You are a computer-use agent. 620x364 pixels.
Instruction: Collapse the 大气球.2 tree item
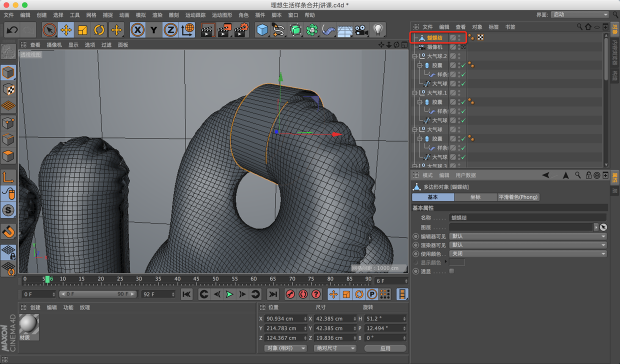pyautogui.click(x=414, y=56)
